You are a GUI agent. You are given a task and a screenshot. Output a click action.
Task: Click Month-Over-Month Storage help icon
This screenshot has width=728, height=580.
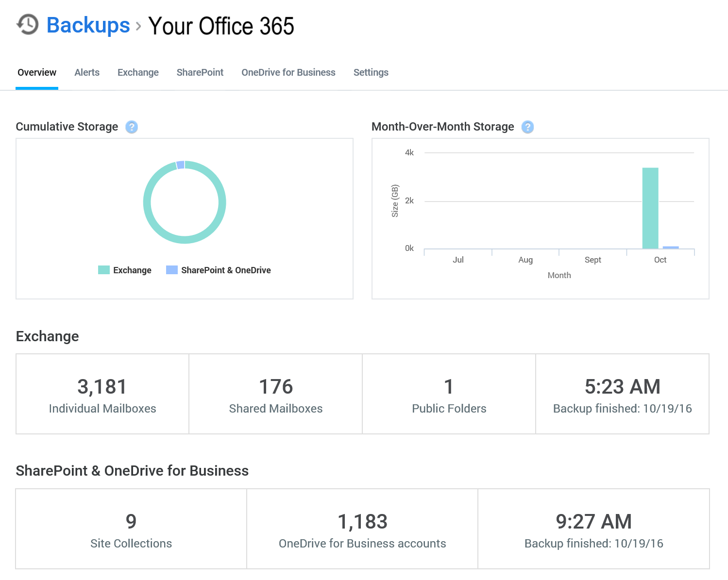click(527, 127)
